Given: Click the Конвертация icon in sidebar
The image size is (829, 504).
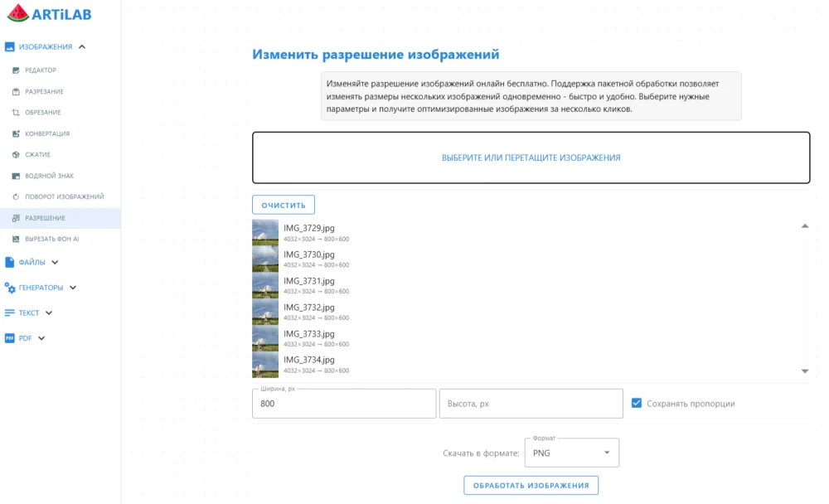Looking at the screenshot, I should pos(16,133).
